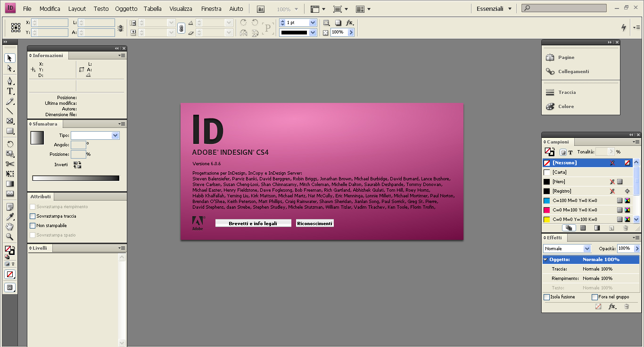Click the reference point locator grid
Image resolution: width=644 pixels, height=347 pixels.
coord(16,27)
